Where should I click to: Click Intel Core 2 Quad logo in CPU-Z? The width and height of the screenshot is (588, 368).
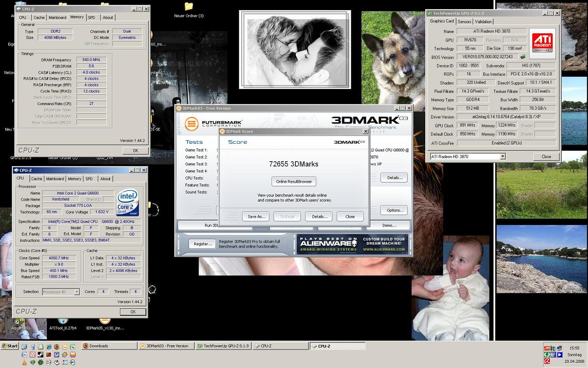(128, 202)
